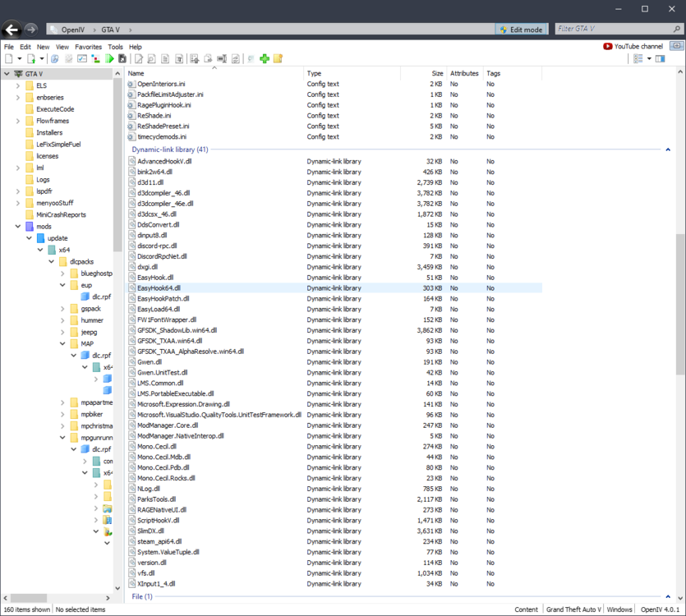The height and width of the screenshot is (616, 686).
Task: Select the ExecuteCode folder in tree
Action: point(55,109)
